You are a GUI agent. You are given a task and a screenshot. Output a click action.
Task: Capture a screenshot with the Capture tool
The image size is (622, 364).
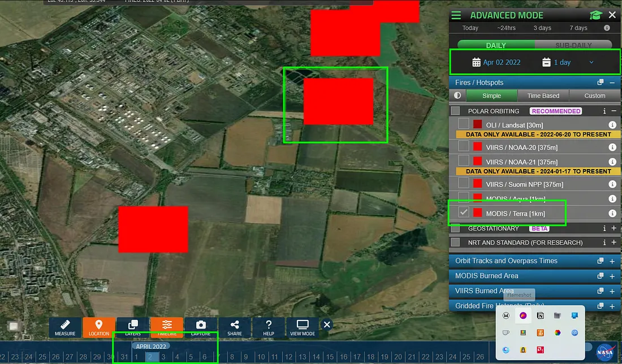pyautogui.click(x=201, y=327)
